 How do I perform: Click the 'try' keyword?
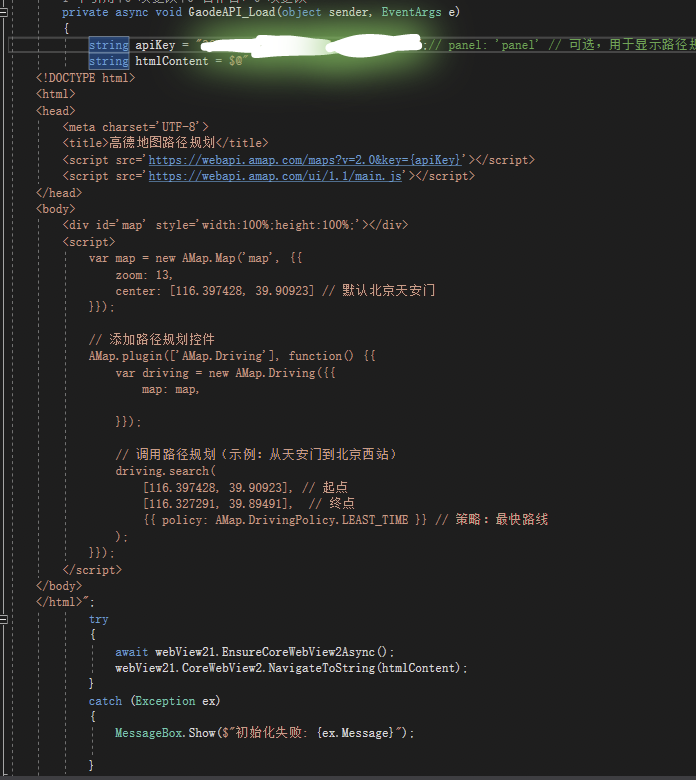tap(99, 619)
